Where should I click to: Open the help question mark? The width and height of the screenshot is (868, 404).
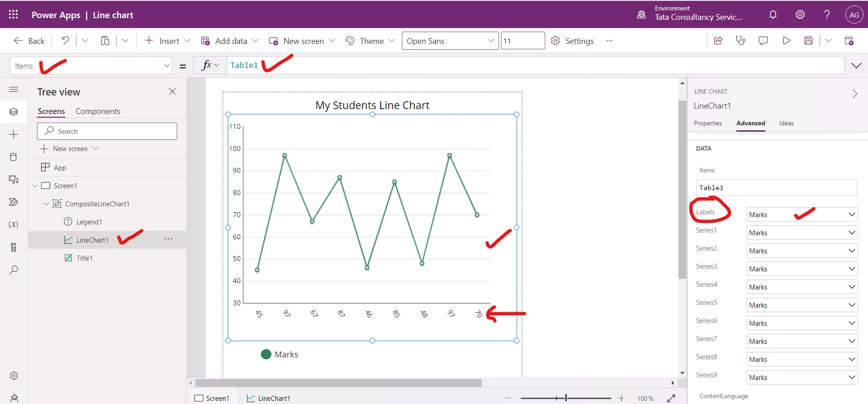click(827, 14)
